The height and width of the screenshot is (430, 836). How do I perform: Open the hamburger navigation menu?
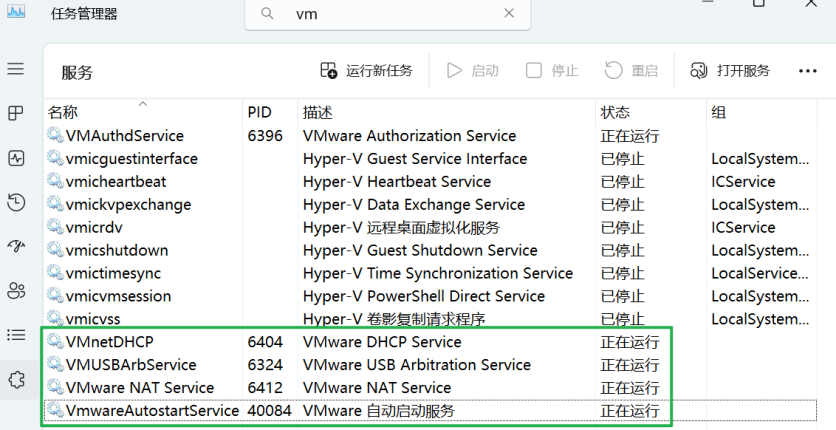point(15,69)
